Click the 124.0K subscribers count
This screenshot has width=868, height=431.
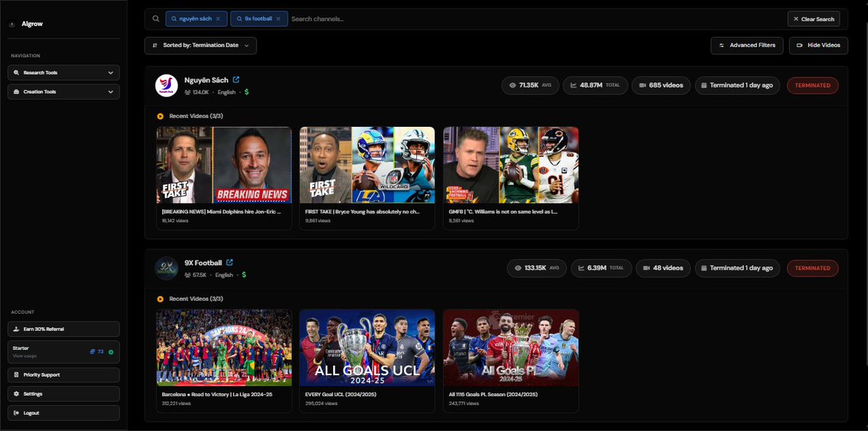coord(201,93)
